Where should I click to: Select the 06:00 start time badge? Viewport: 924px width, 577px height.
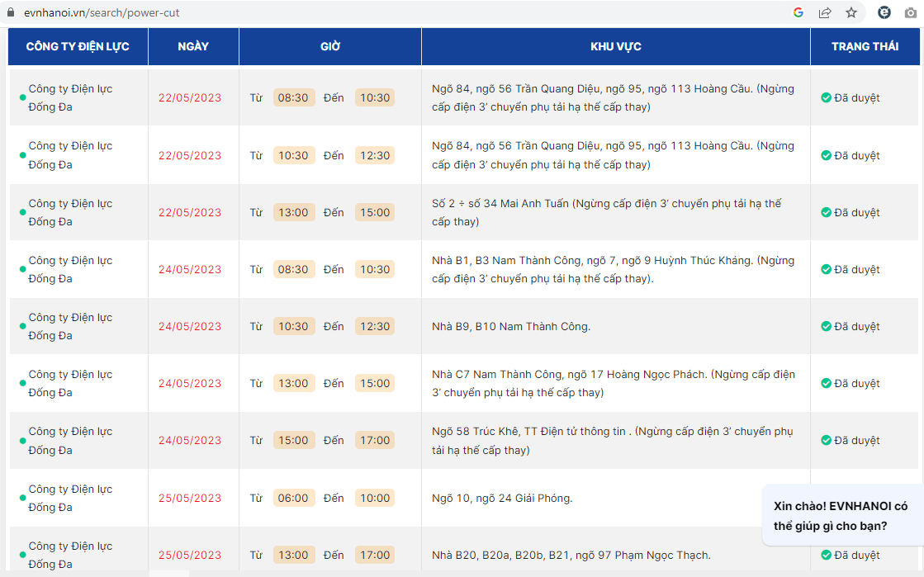293,498
